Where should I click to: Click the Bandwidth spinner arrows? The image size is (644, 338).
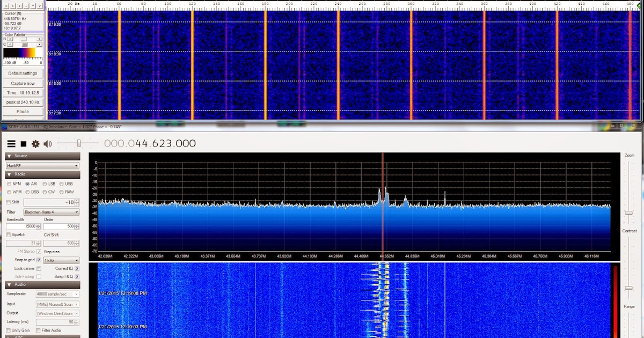click(39, 226)
